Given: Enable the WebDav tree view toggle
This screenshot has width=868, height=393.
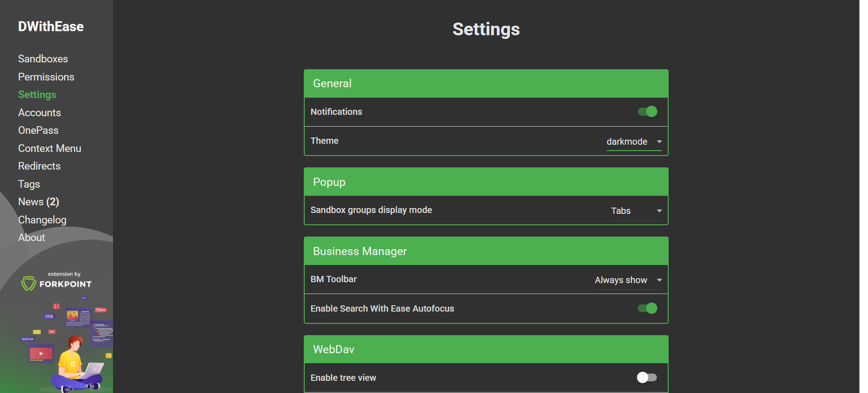Looking at the screenshot, I should click(x=647, y=377).
